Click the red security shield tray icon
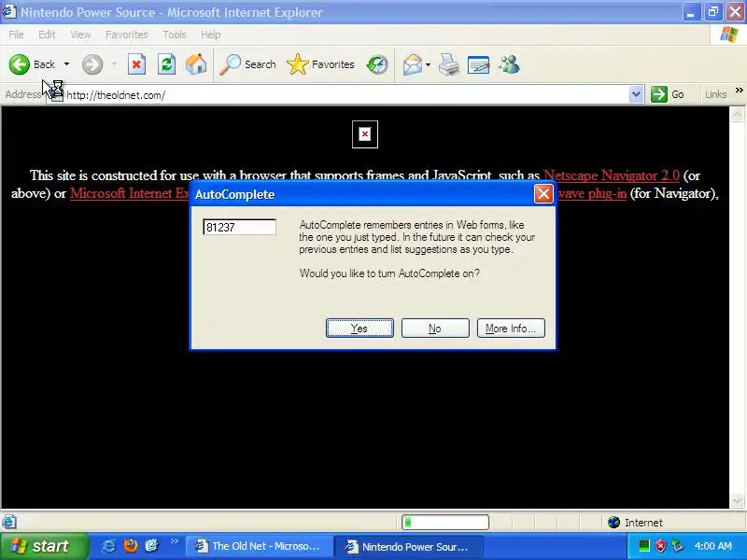Image resolution: width=747 pixels, height=560 pixels. click(x=660, y=546)
